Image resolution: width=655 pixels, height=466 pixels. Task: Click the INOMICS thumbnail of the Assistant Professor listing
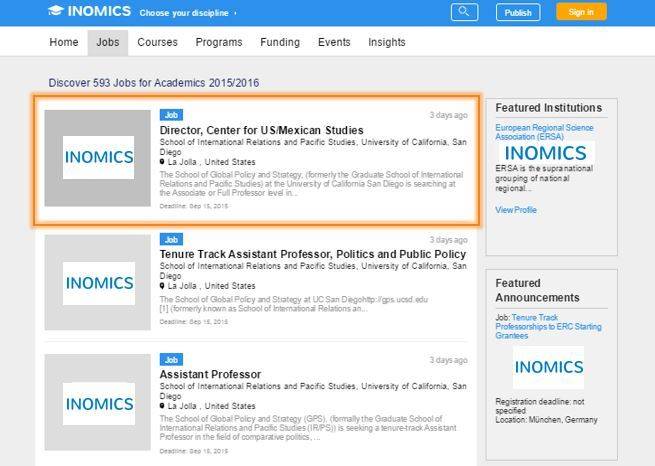tap(98, 403)
